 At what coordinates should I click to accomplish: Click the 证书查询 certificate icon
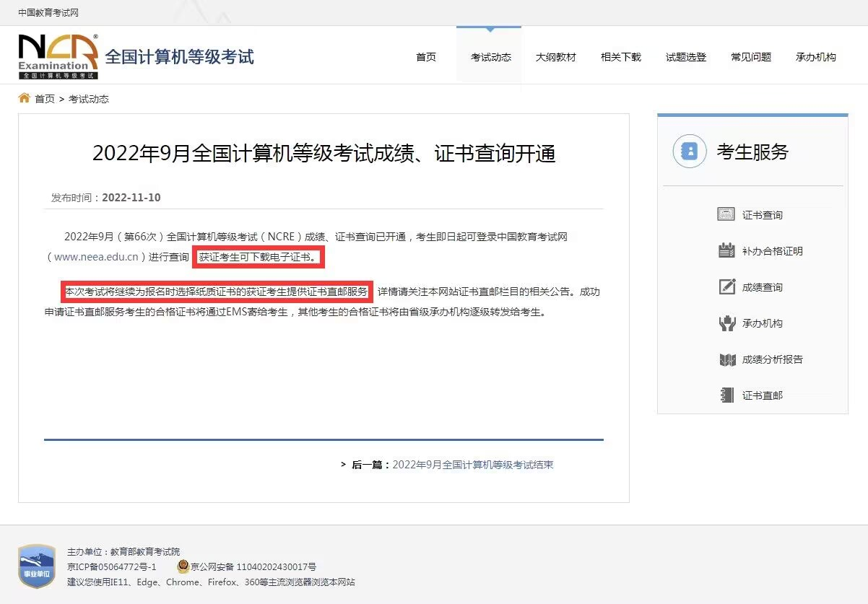click(726, 214)
